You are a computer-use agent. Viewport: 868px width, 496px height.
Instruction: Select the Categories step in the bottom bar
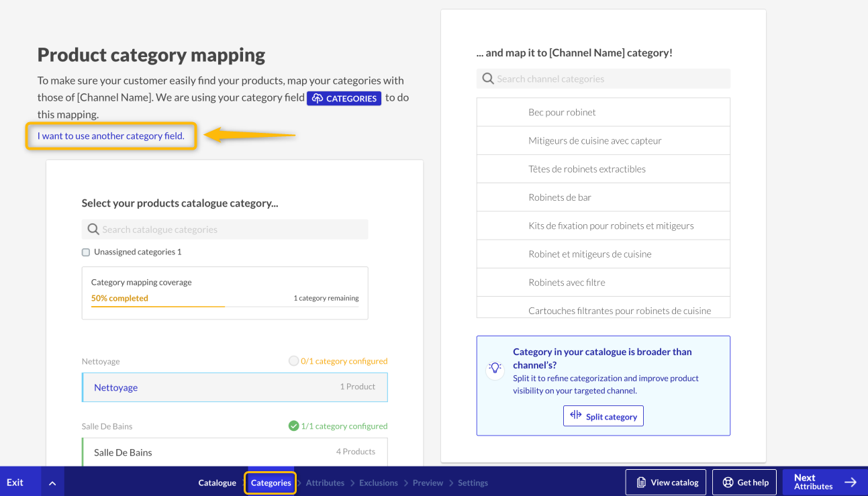(271, 483)
